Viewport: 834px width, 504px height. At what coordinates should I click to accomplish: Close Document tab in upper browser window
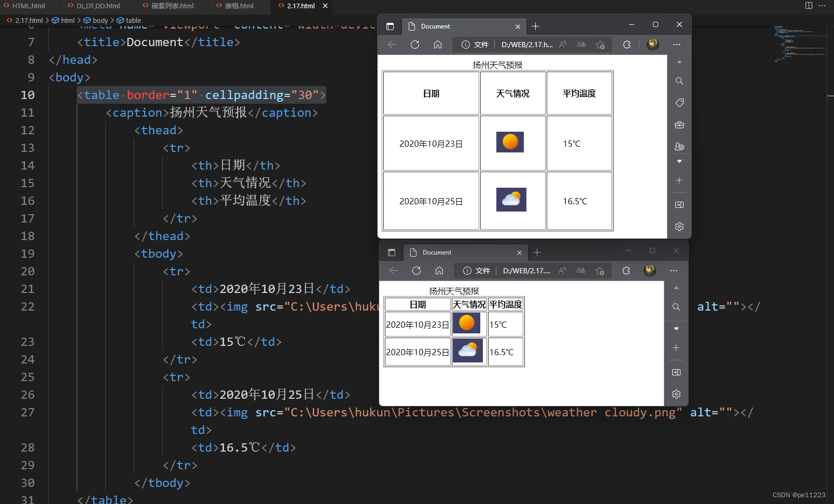pos(518,26)
